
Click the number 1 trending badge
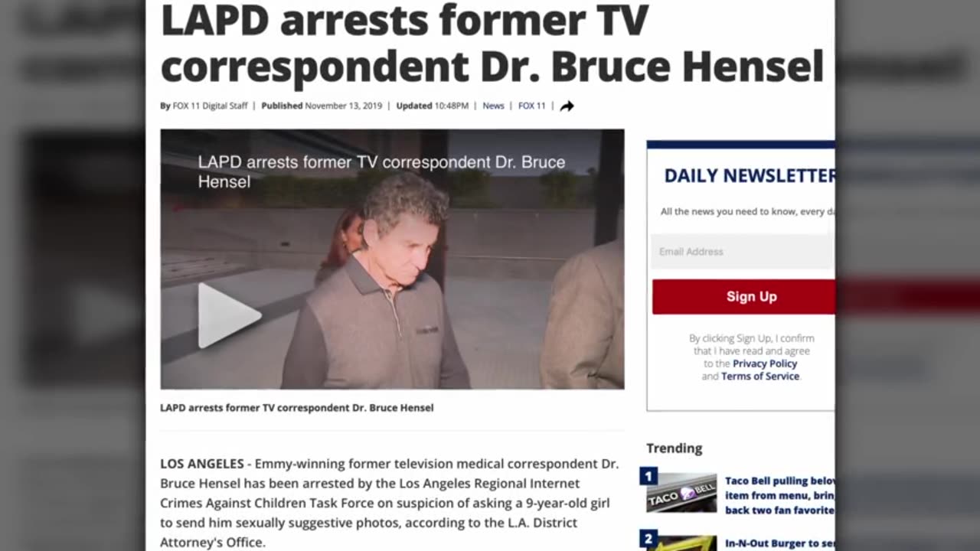pos(648,477)
